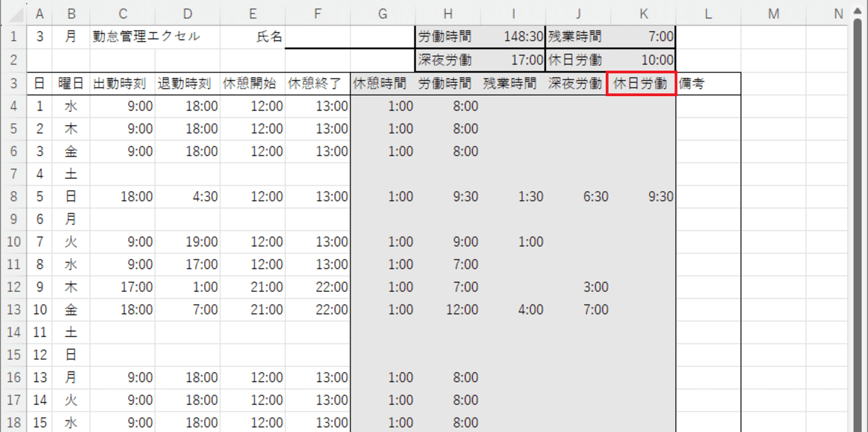Select column header N
Screen dimensions: 868x432
click(837, 13)
